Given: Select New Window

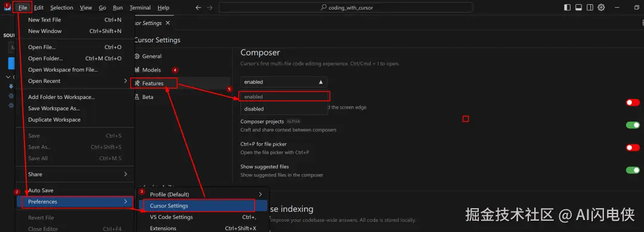Looking at the screenshot, I should (x=75, y=31).
